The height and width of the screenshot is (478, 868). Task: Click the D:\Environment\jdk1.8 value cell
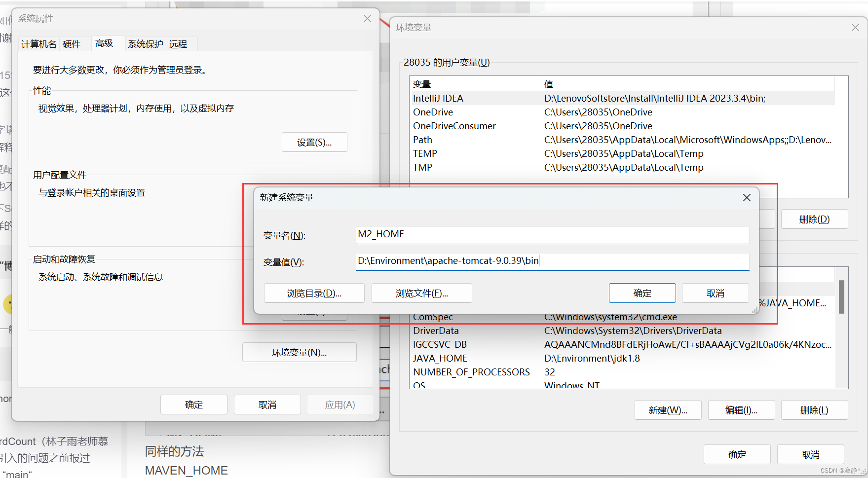[592, 358]
